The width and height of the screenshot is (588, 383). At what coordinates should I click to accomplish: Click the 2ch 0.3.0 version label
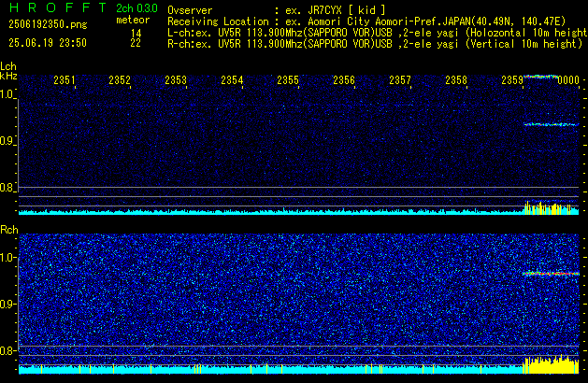tap(136, 8)
